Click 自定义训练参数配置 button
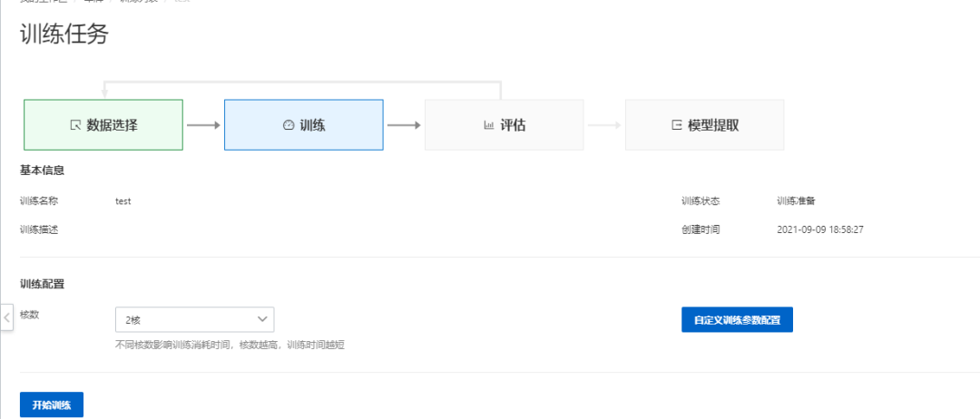Image resolution: width=980 pixels, height=419 pixels. (737, 320)
